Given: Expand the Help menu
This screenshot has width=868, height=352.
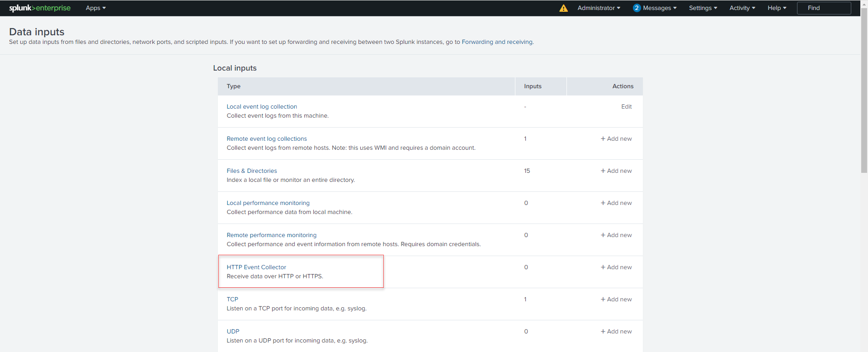Looking at the screenshot, I should 777,8.
